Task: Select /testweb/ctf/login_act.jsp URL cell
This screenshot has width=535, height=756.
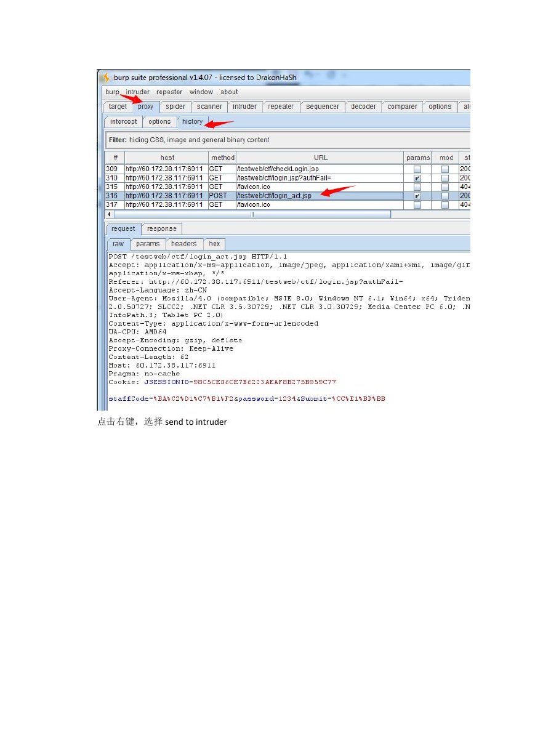Action: coord(320,196)
